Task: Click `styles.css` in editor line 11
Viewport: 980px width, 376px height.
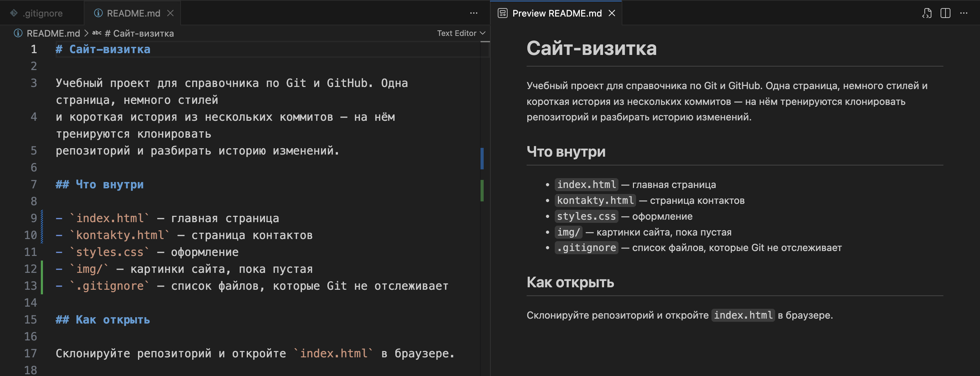Action: point(109,252)
